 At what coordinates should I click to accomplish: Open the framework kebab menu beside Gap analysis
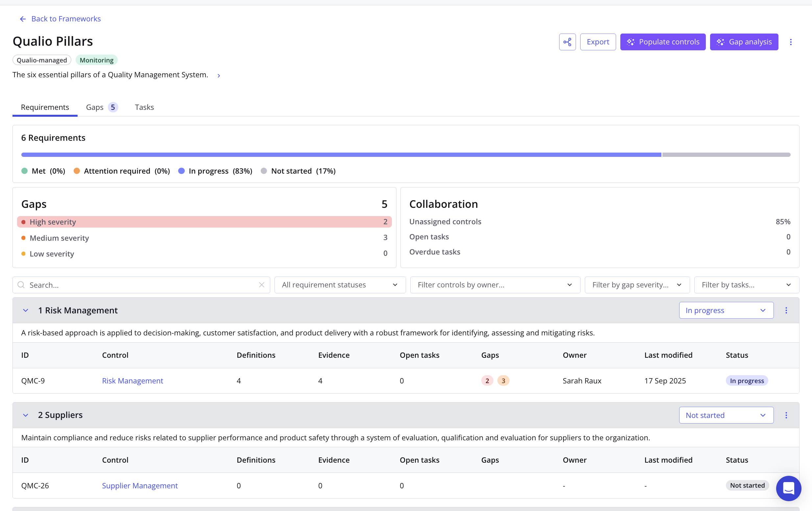pos(790,42)
